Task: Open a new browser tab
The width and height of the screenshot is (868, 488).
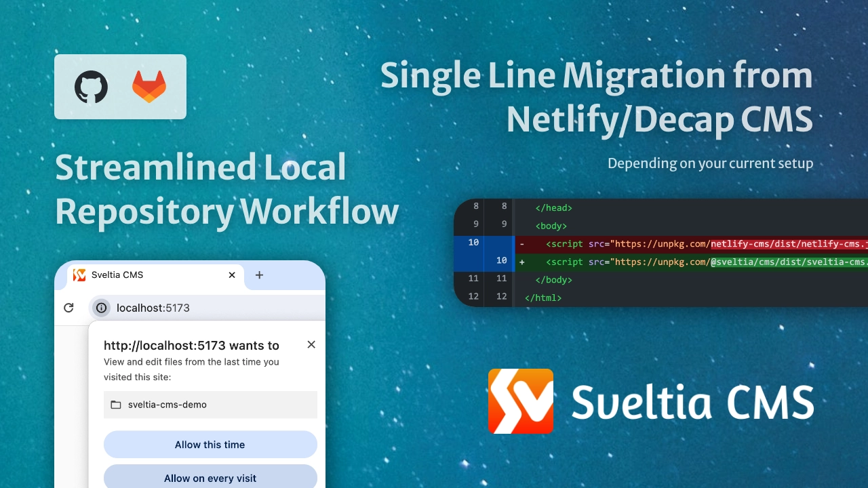Action: click(259, 275)
